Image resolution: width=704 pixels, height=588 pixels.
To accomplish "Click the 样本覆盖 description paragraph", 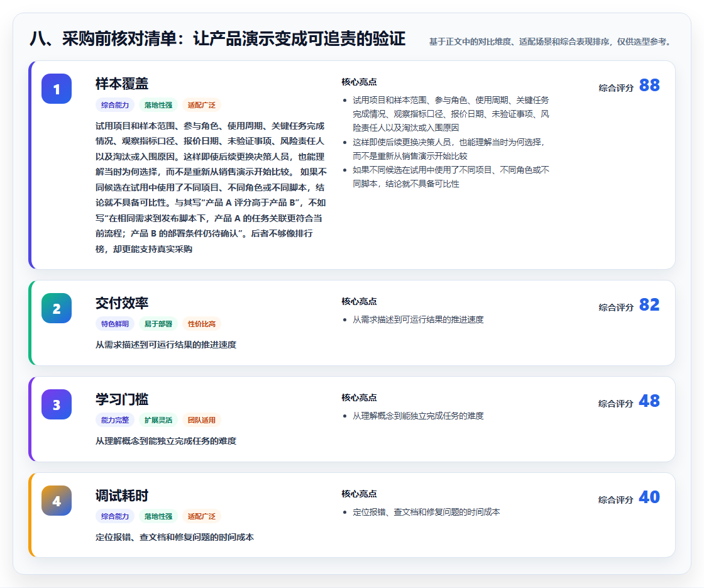I will (x=211, y=187).
